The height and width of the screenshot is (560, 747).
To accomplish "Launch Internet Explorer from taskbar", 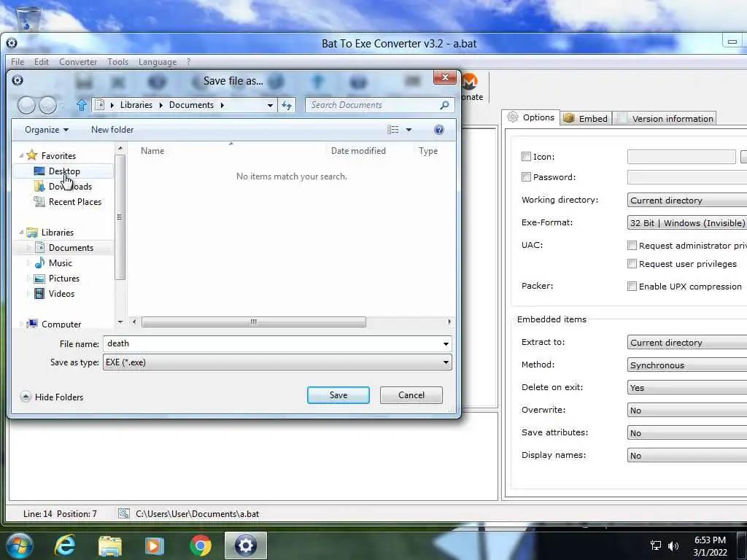I will tap(65, 545).
